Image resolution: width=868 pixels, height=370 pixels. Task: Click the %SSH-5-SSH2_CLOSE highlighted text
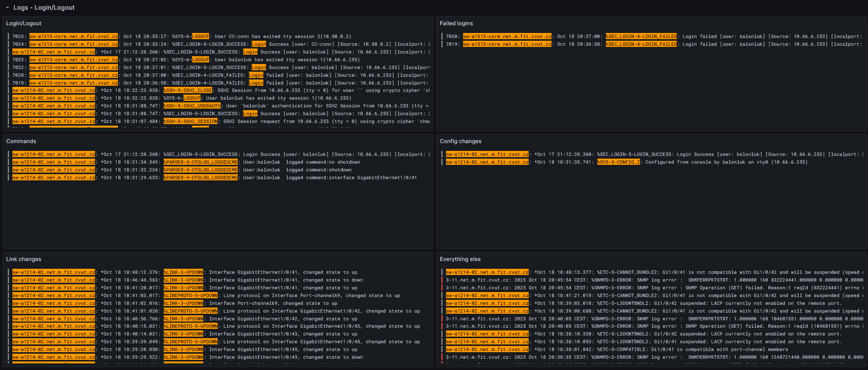187,90
